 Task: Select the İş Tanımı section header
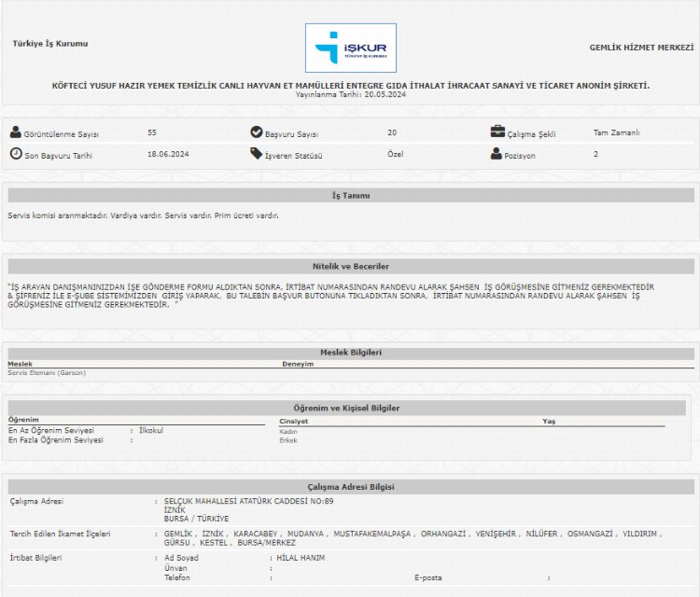pos(351,196)
